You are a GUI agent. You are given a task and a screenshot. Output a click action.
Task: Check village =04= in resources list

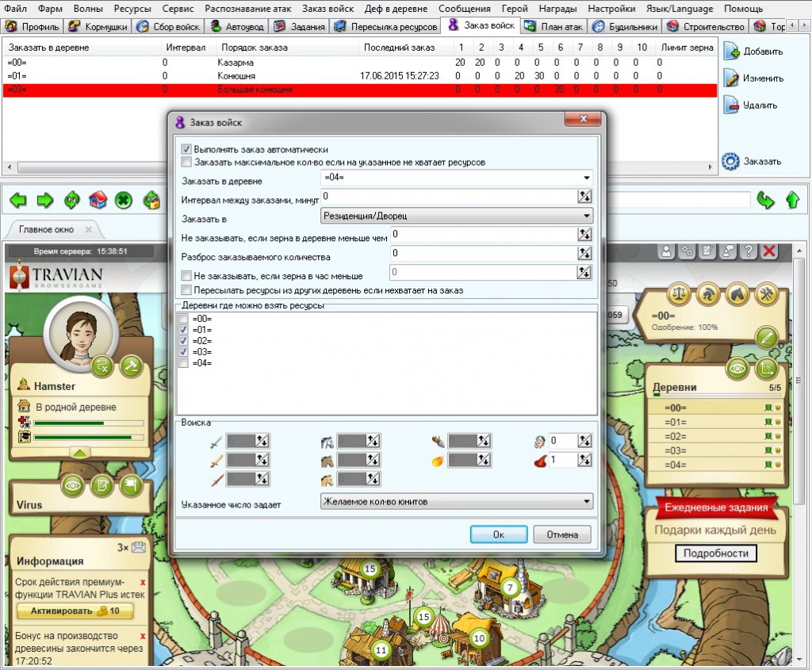183,363
